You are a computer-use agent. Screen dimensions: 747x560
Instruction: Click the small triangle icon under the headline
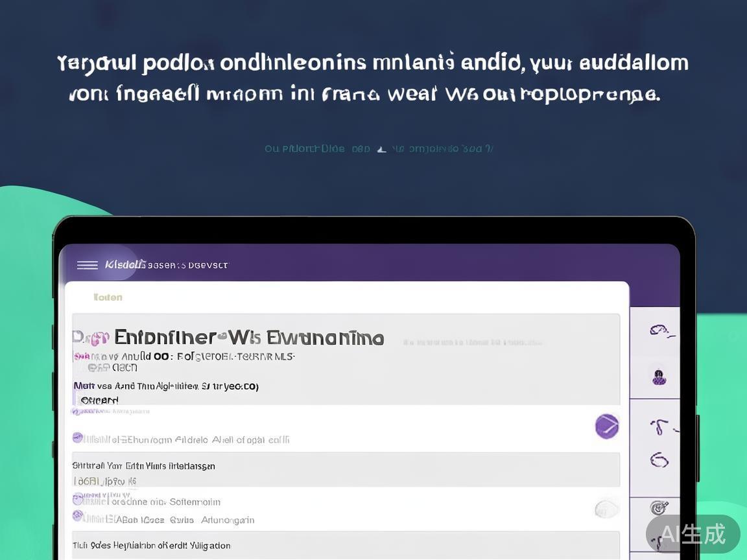382,149
